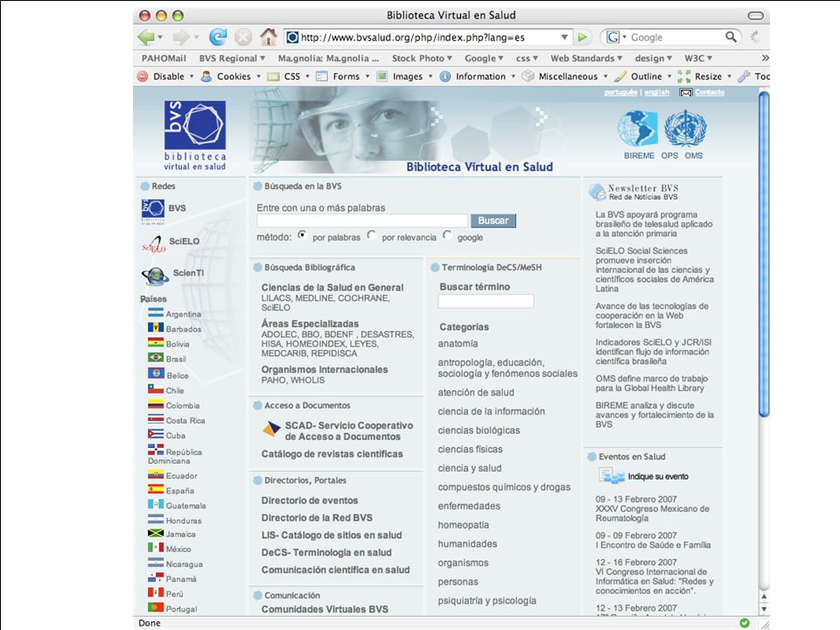
Task: Select the 'por relevancia' search method
Action: coord(371,235)
